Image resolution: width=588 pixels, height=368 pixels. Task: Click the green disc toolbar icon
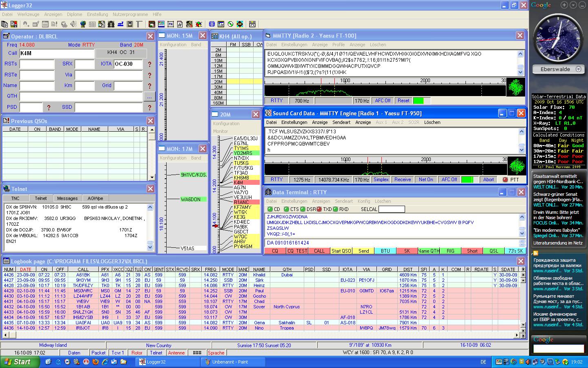(x=230, y=24)
